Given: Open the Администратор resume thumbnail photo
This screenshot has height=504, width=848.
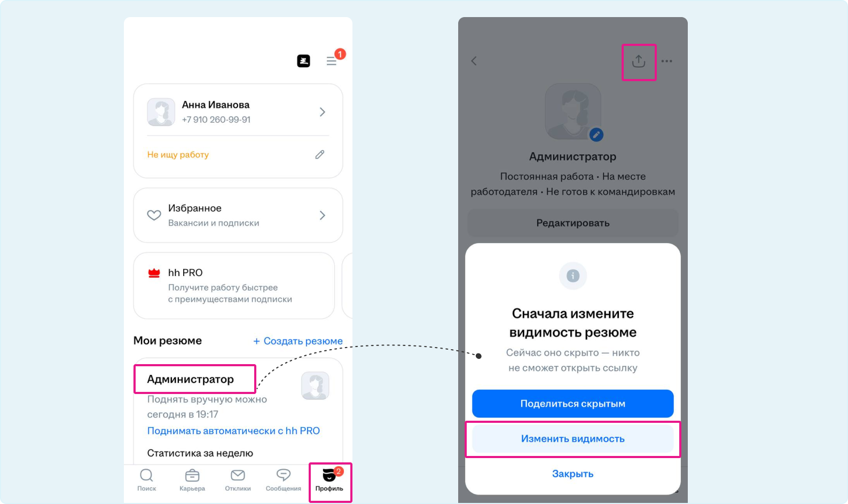Looking at the screenshot, I should 315,386.
